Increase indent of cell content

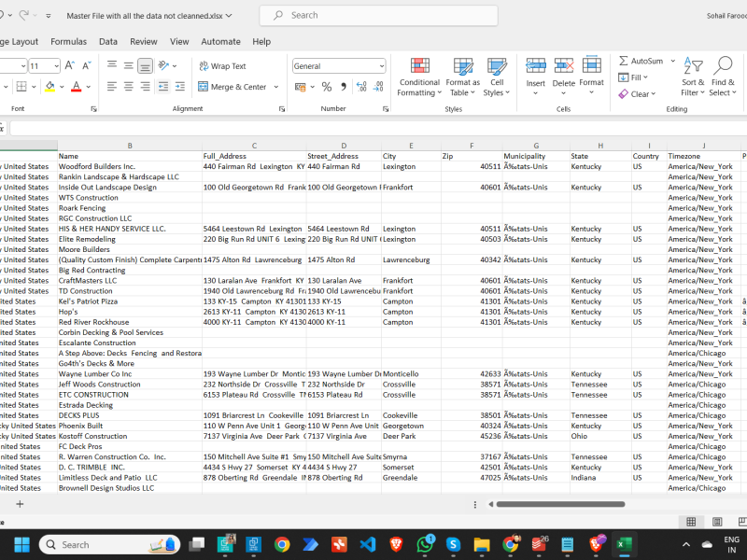(x=180, y=86)
